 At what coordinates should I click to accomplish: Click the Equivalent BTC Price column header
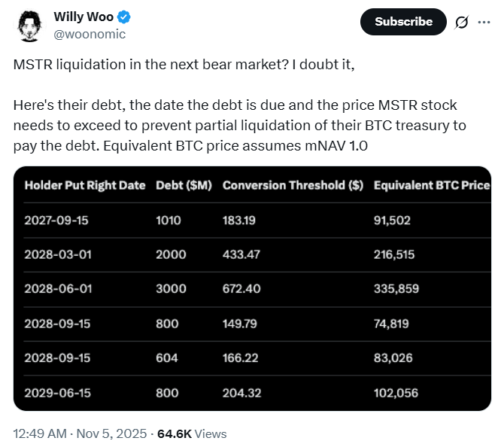coord(431,185)
